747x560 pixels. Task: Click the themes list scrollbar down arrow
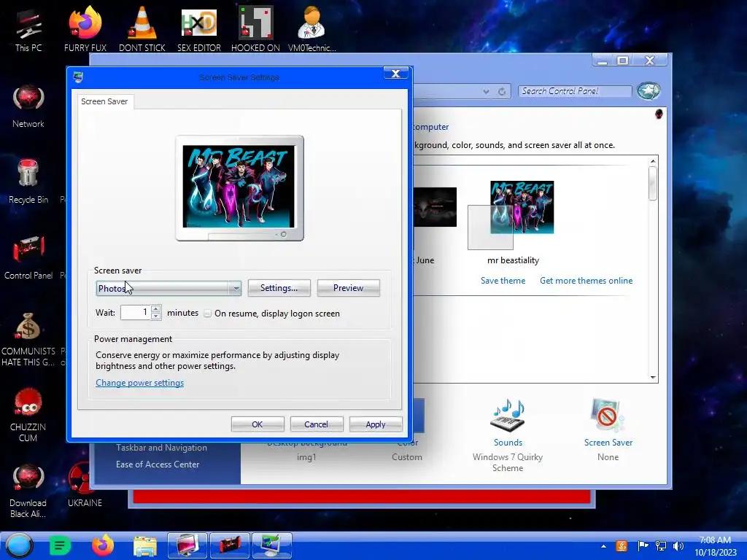[653, 377]
